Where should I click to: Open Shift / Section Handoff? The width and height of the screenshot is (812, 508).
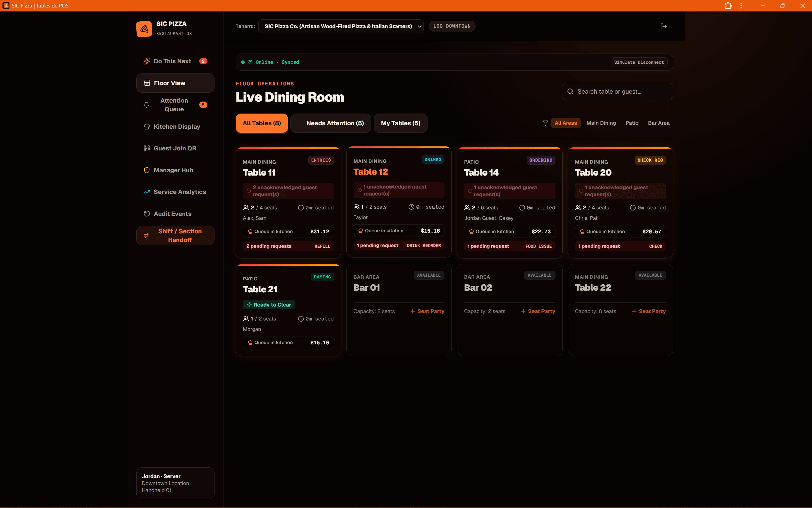pos(175,236)
